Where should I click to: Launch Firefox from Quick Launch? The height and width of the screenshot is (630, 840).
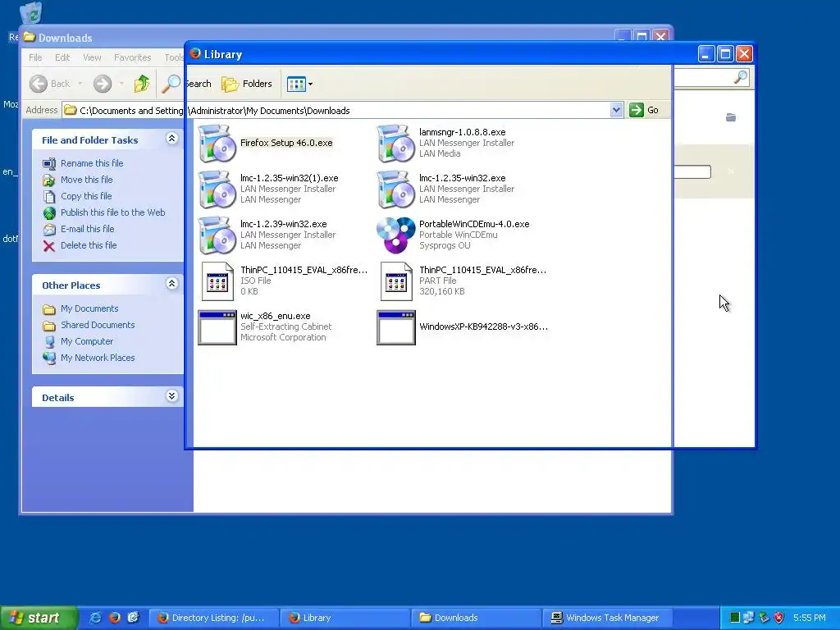pyautogui.click(x=115, y=618)
